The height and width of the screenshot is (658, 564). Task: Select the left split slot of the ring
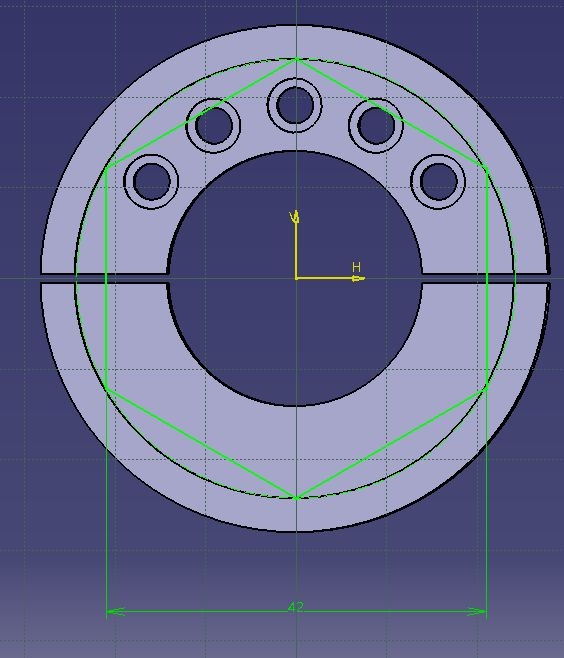[105, 278]
